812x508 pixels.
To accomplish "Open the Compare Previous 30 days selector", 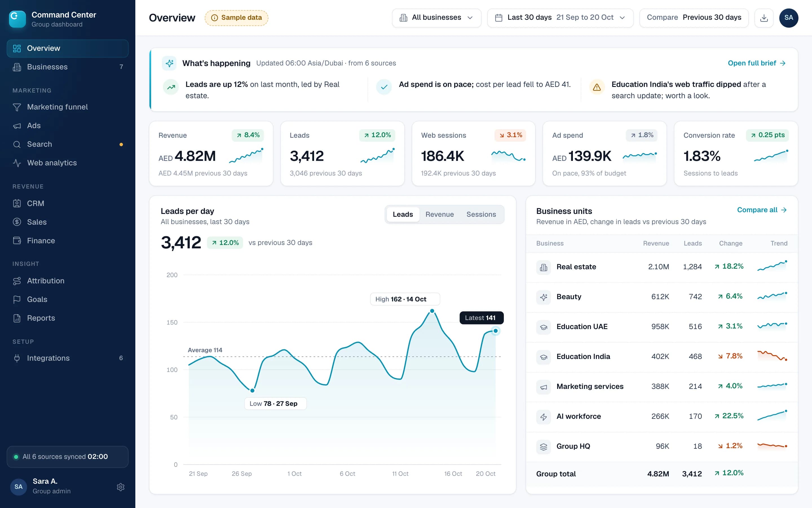I will coord(694,18).
